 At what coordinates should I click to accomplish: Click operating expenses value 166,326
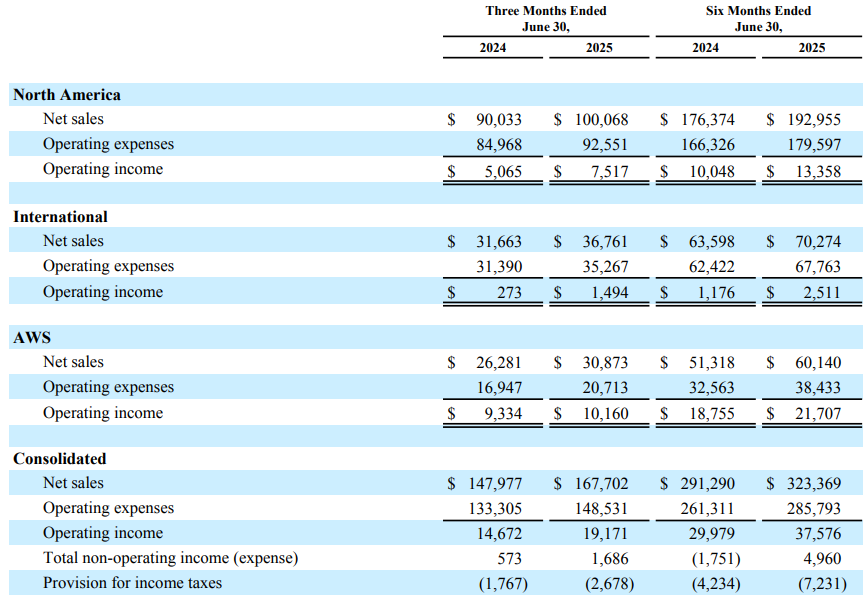coord(707,144)
